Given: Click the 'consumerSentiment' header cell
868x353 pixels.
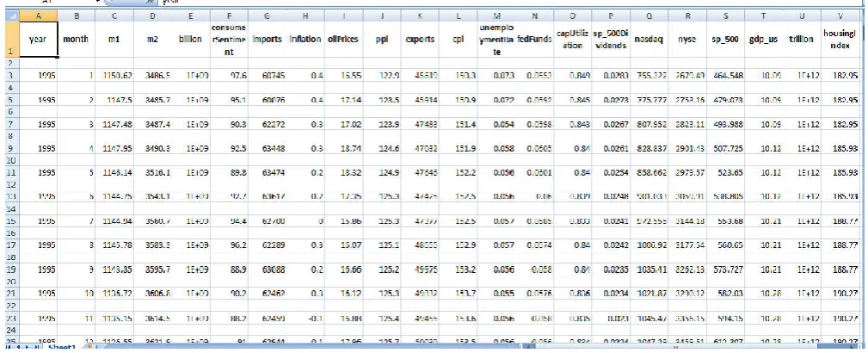Looking at the screenshot, I should (229, 40).
